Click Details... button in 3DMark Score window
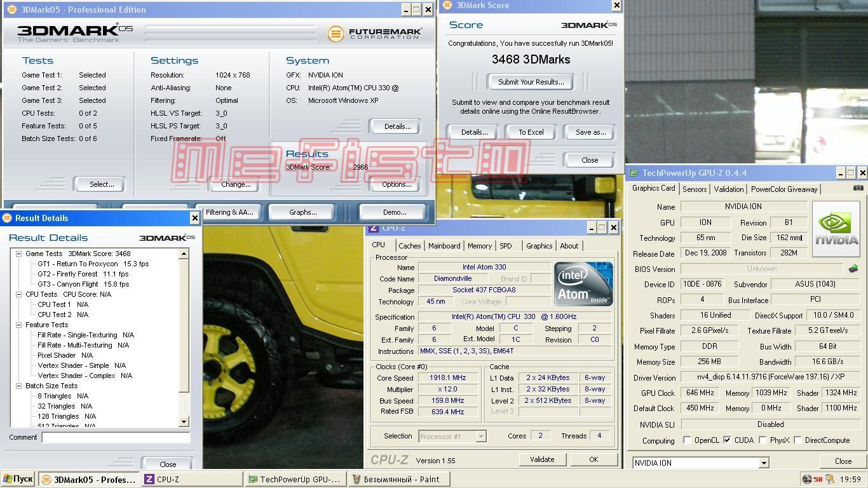 (474, 132)
